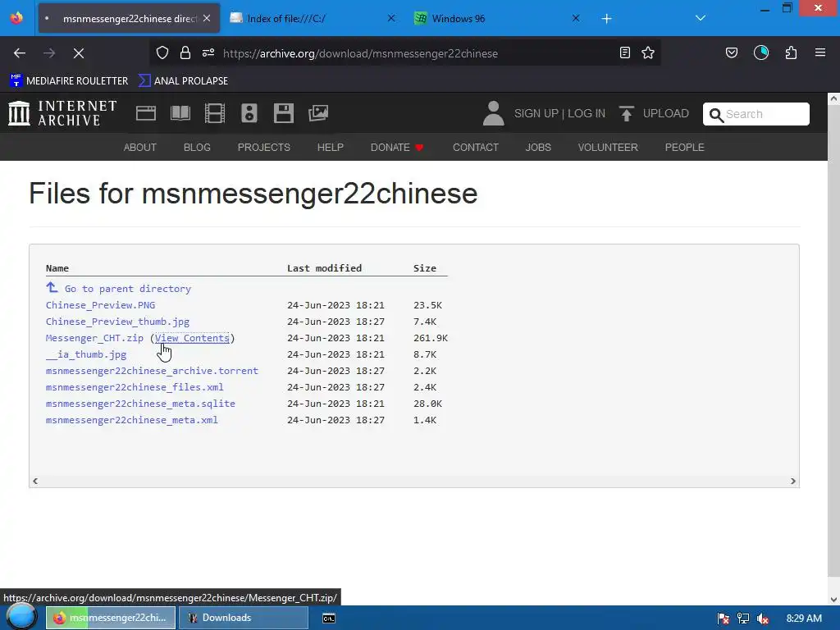Open the Firefox account icon
Screen dimensions: 840x630
(761, 52)
